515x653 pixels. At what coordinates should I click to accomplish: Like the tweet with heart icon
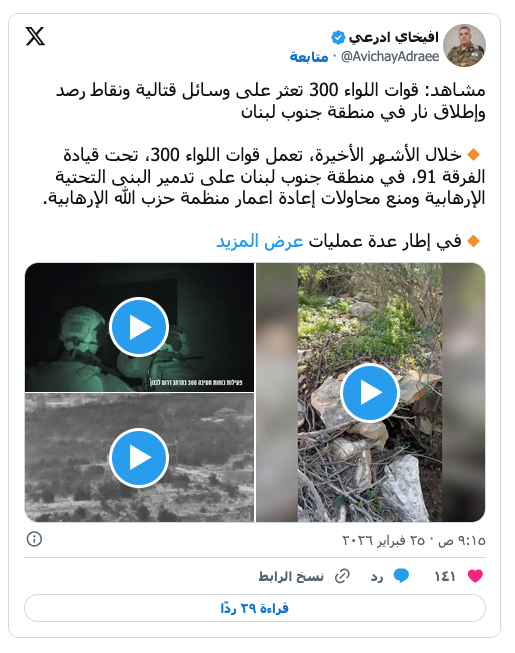(475, 576)
